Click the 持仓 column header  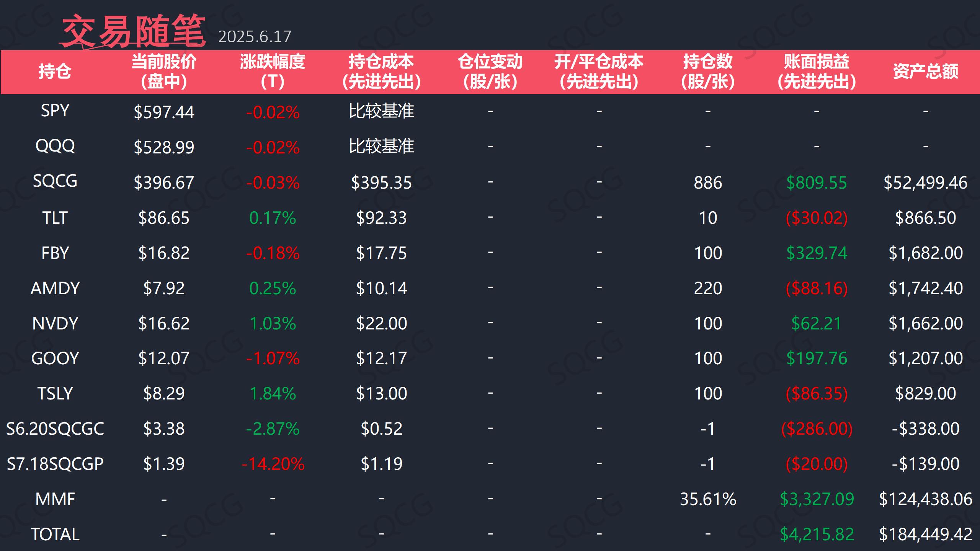tap(55, 72)
